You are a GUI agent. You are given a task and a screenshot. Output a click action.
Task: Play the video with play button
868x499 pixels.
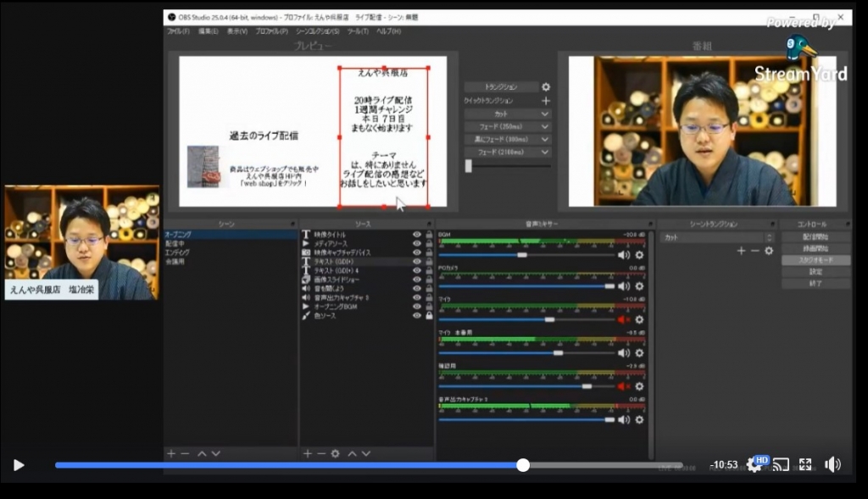[19, 465]
